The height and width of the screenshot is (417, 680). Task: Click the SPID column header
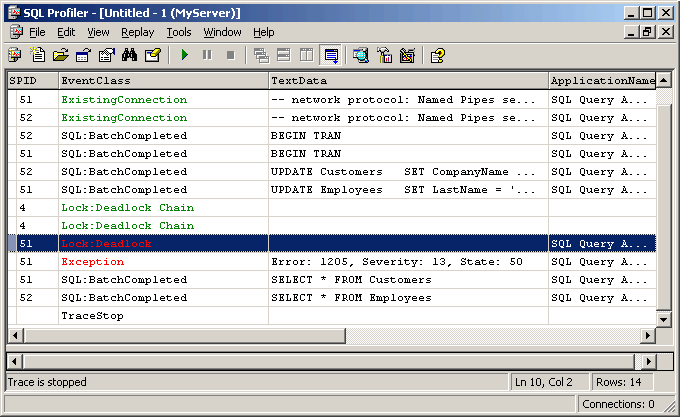pos(33,81)
